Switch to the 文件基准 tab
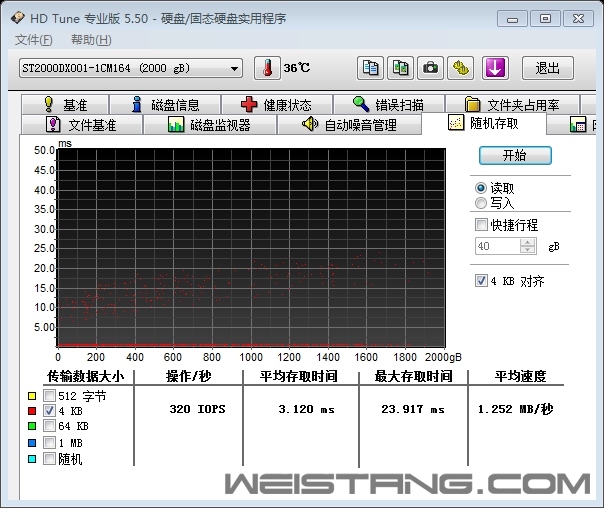604x508 pixels. pos(82,124)
